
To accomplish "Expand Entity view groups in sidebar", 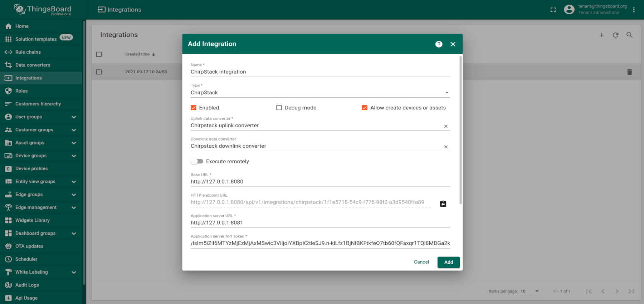I will click(74, 182).
